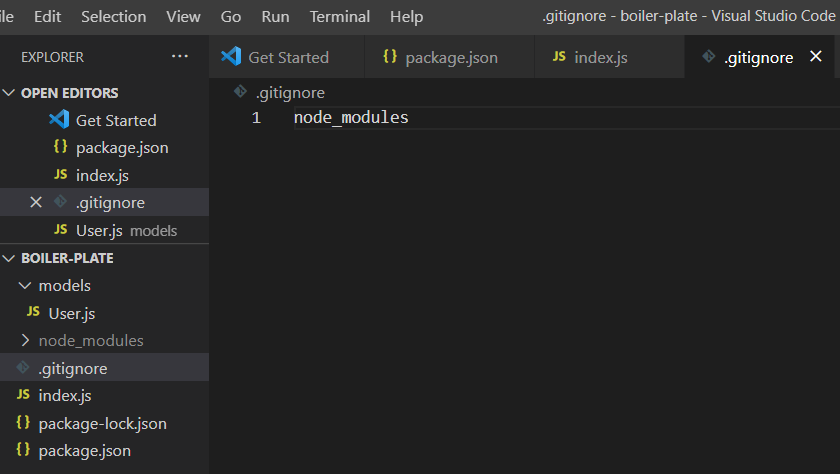This screenshot has width=840, height=474.
Task: Open the Run menu
Action: tap(275, 17)
